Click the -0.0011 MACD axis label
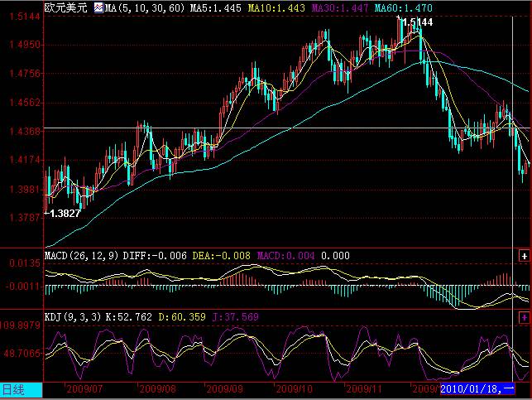This screenshot has width=532, height=400. (22, 287)
